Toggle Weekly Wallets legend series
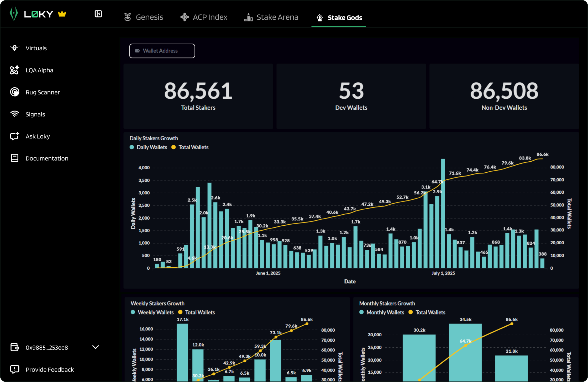 click(x=152, y=312)
